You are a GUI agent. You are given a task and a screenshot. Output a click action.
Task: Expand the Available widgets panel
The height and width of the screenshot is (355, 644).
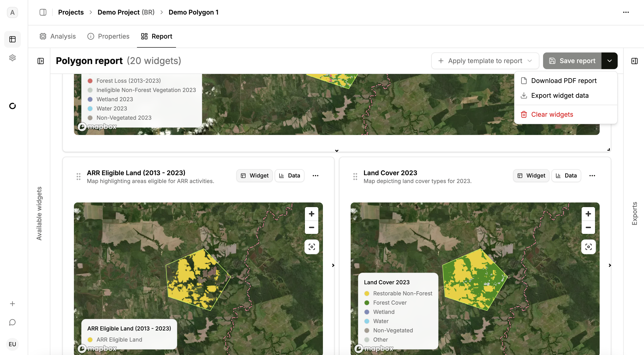(40, 61)
